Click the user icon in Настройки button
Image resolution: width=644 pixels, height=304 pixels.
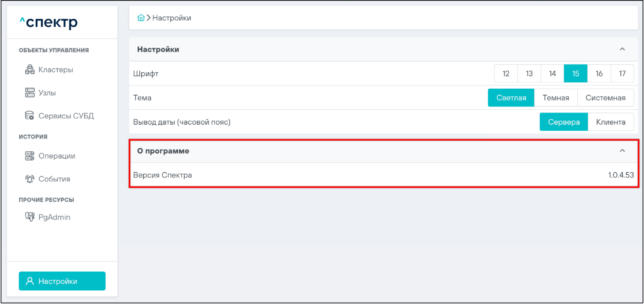[x=30, y=281]
